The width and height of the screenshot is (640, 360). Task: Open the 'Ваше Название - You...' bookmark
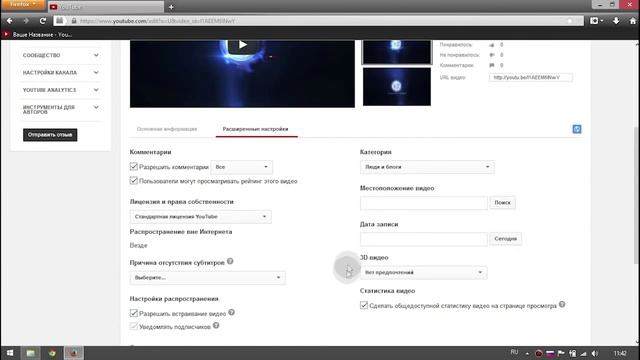coord(38,35)
